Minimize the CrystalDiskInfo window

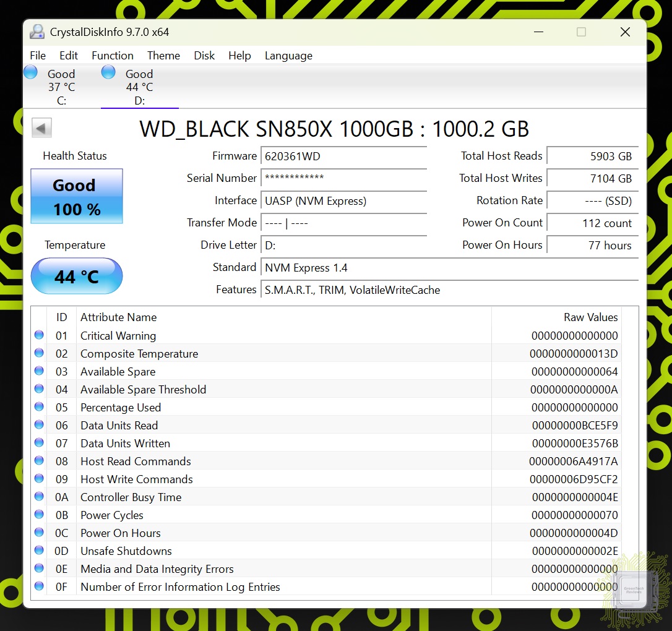(539, 32)
